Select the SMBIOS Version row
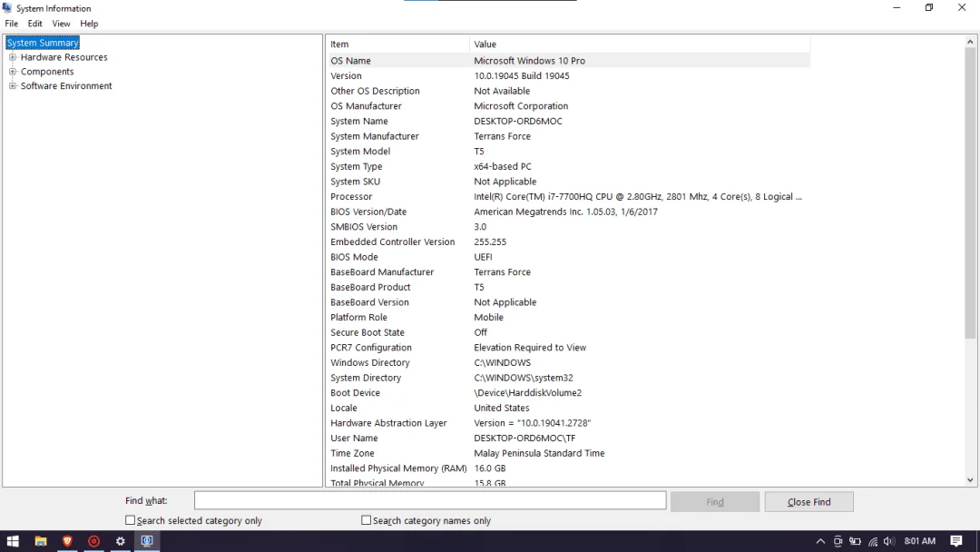 568,227
